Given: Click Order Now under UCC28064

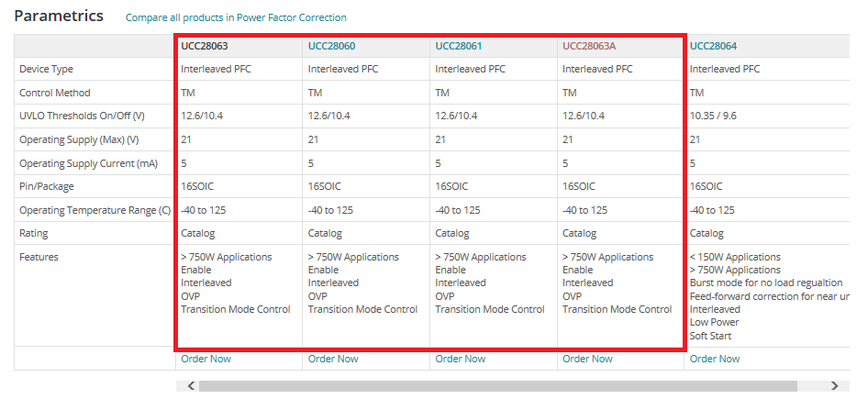Looking at the screenshot, I should (715, 359).
